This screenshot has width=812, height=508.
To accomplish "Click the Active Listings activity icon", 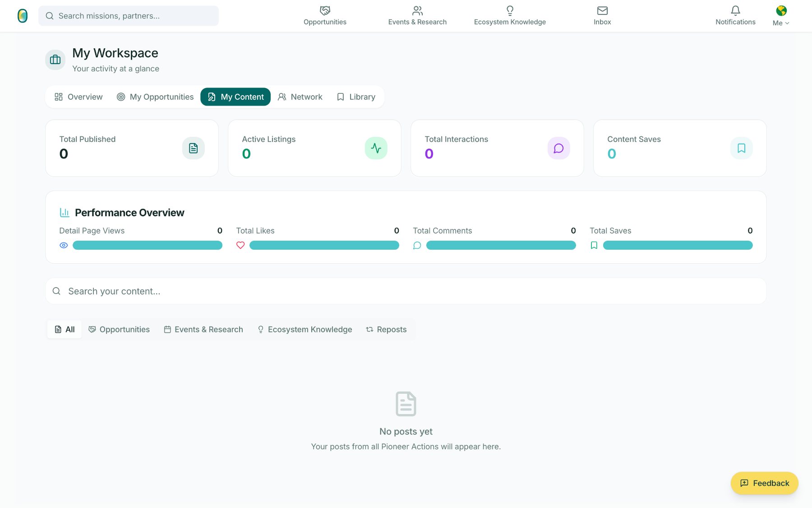I will tap(376, 148).
